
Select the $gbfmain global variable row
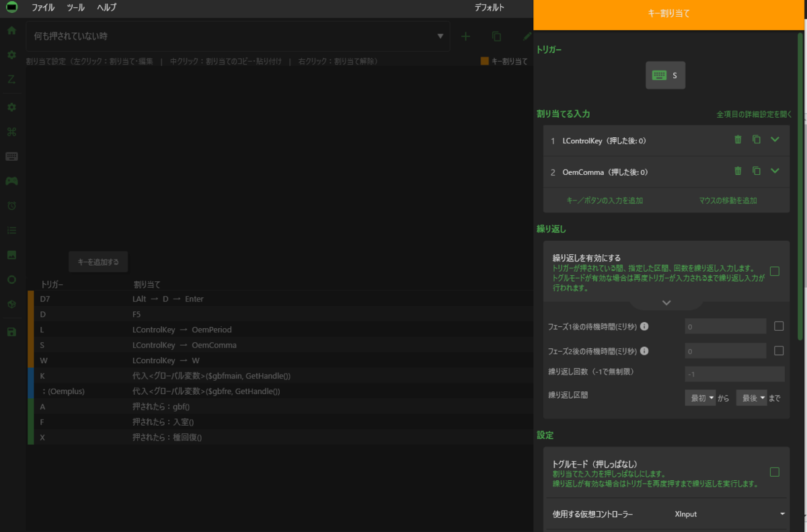point(280,375)
